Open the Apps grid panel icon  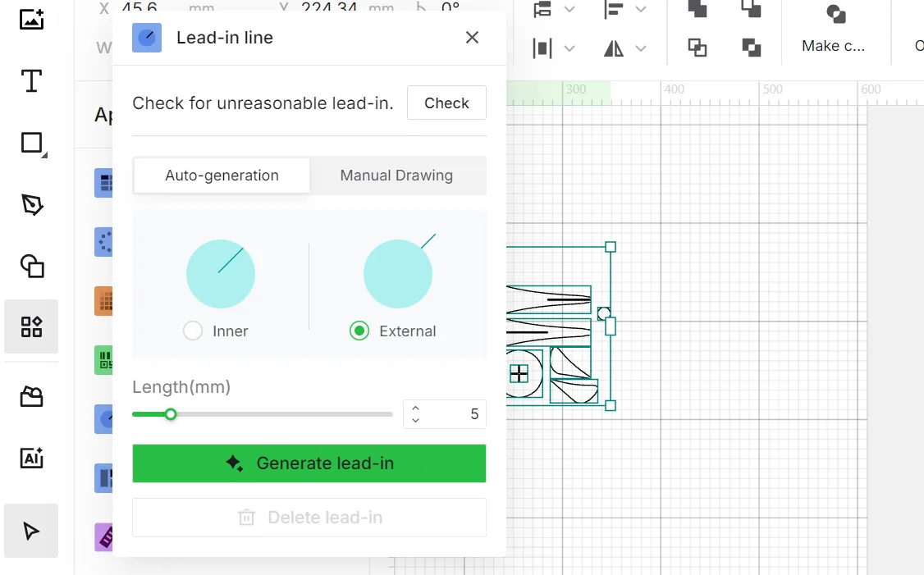tap(31, 326)
